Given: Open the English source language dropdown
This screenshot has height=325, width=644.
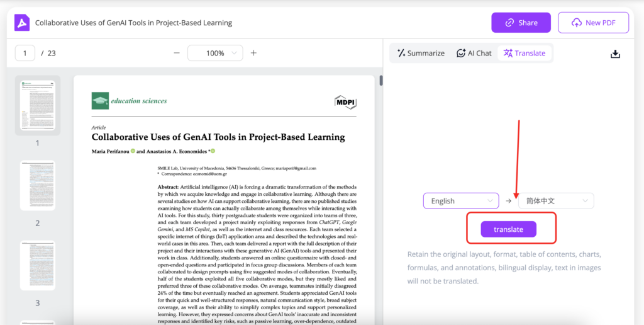Looking at the screenshot, I should point(461,201).
